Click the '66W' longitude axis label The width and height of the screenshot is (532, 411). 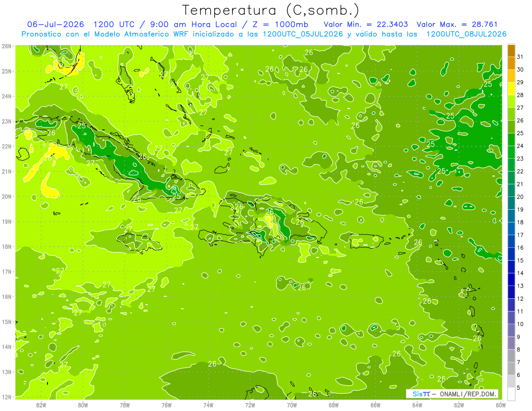point(376,405)
